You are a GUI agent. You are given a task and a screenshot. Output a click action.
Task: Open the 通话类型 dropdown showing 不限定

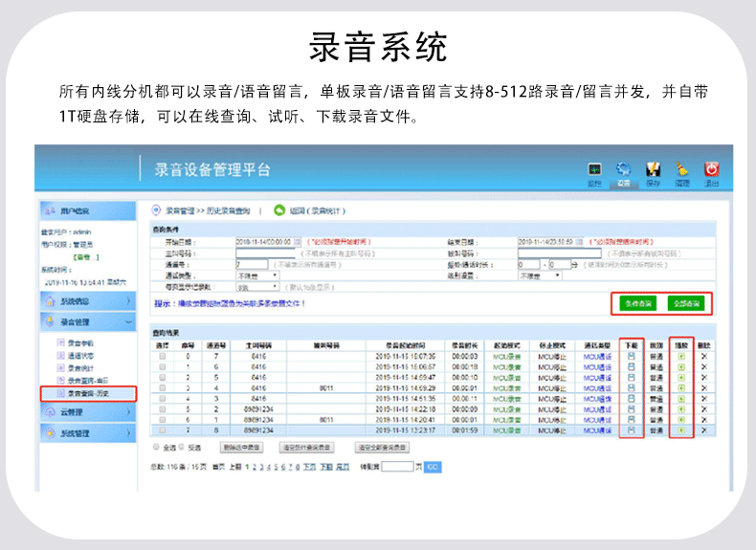tap(257, 275)
